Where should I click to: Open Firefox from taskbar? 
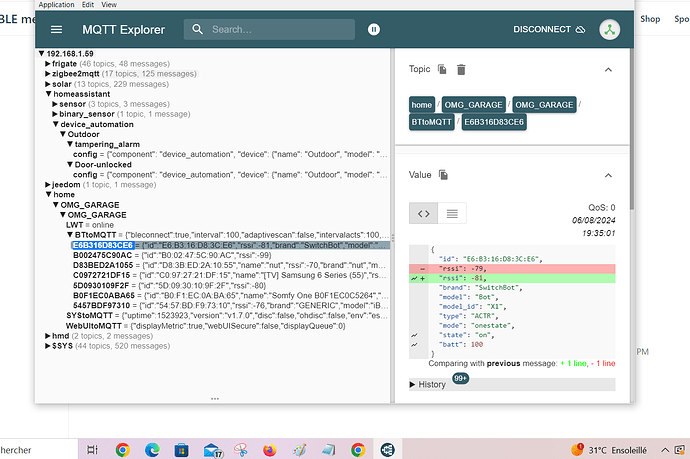click(x=270, y=450)
